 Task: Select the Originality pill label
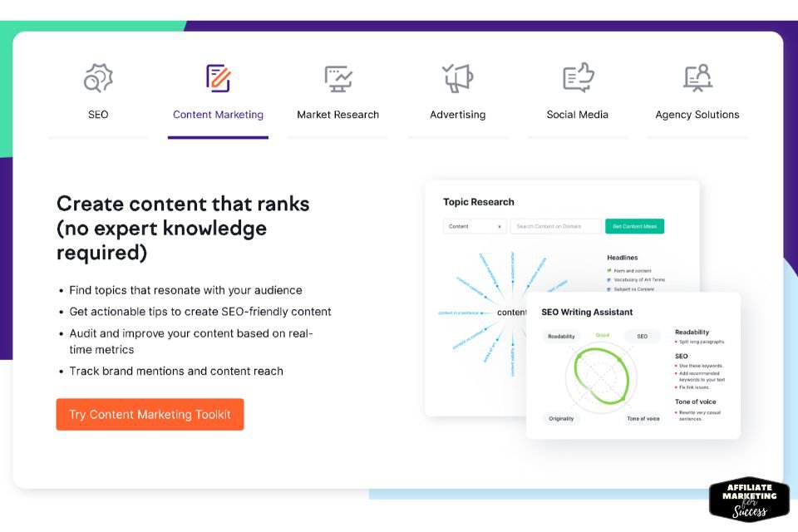tap(561, 418)
